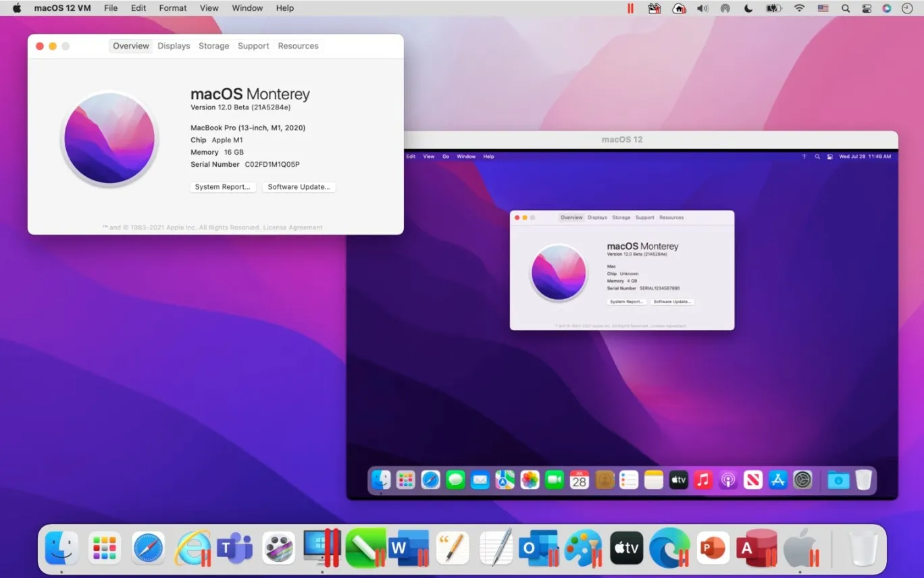
Task: Open Microsoft Word from the host dock
Action: coord(409,547)
